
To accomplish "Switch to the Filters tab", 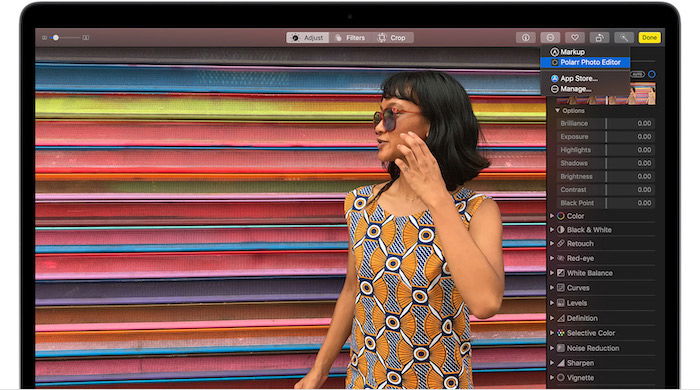I will click(350, 38).
